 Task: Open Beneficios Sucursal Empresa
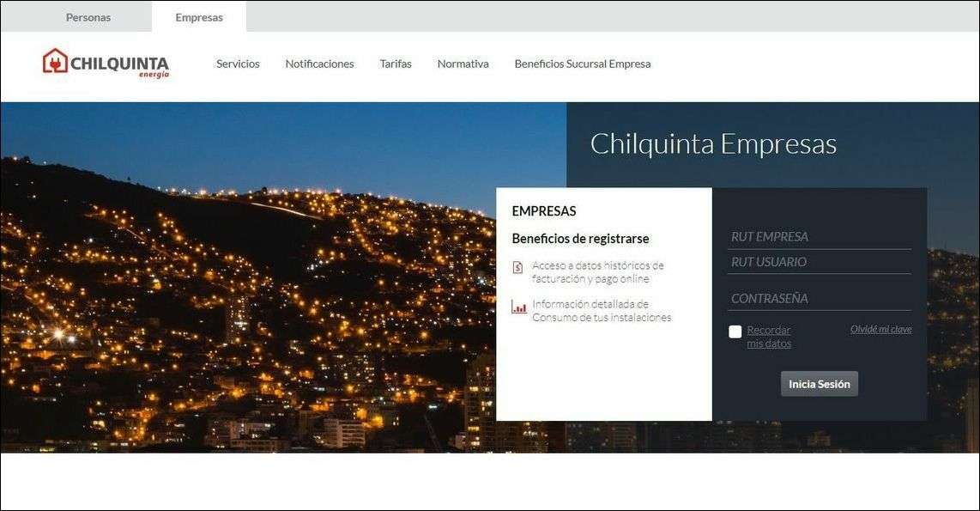[x=583, y=64]
